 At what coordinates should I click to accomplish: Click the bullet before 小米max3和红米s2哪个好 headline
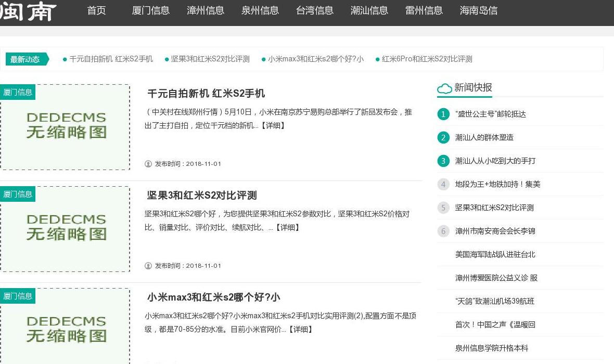tap(264, 59)
